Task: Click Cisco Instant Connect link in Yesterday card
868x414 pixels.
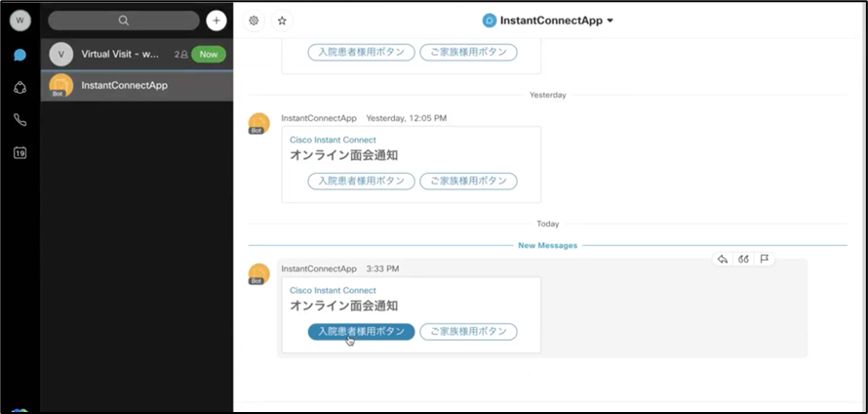Action: click(333, 141)
